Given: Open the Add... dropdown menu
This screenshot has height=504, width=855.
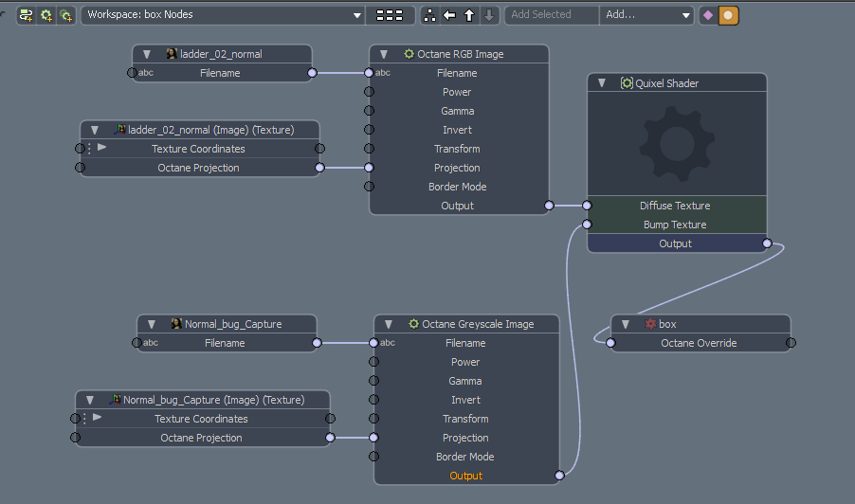Looking at the screenshot, I should point(646,15).
